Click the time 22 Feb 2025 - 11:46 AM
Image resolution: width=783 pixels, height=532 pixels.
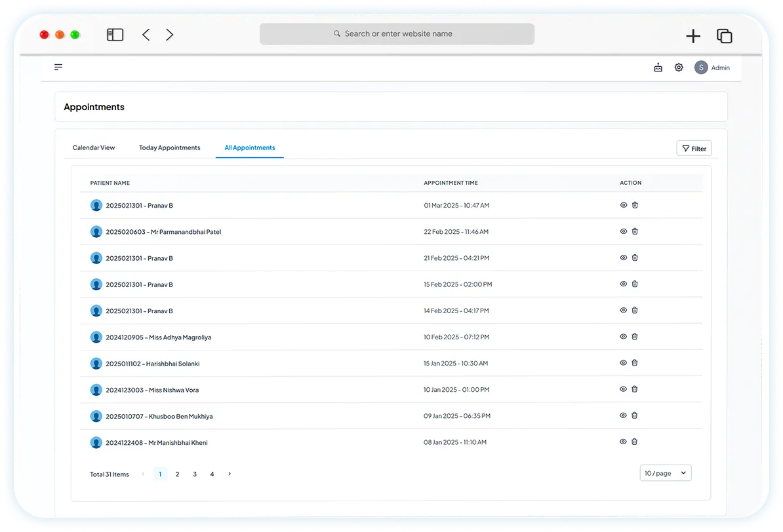pyautogui.click(x=456, y=231)
